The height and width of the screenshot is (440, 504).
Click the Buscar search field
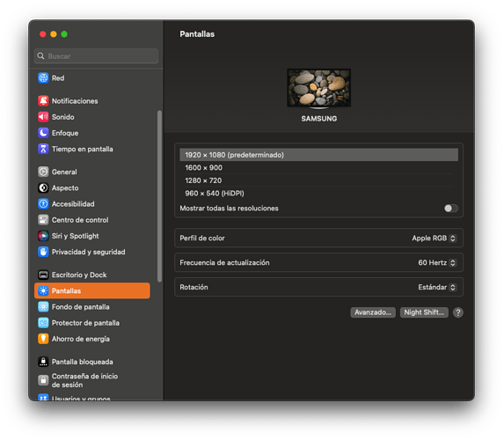(96, 56)
